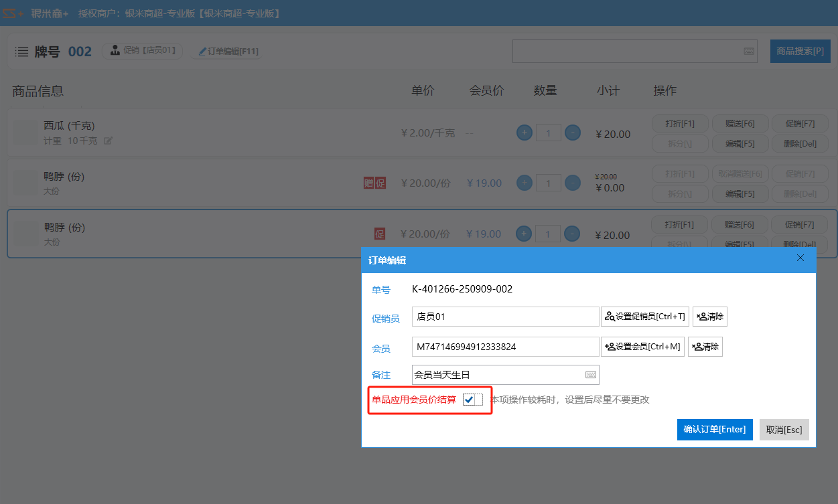Image resolution: width=838 pixels, height=504 pixels.
Task: Click the keyboard icon in the 备注 field
Action: (591, 375)
